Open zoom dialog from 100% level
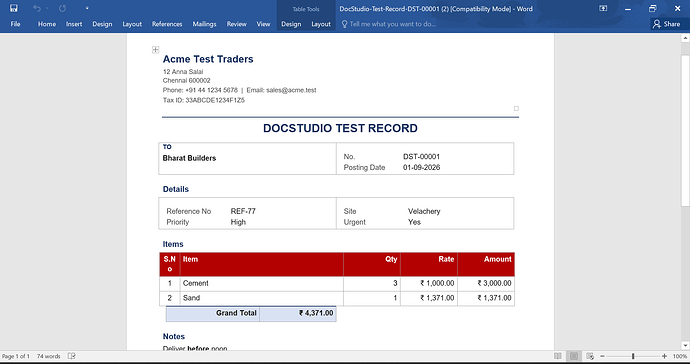Screen dimensions: 690x364 tap(680, 356)
